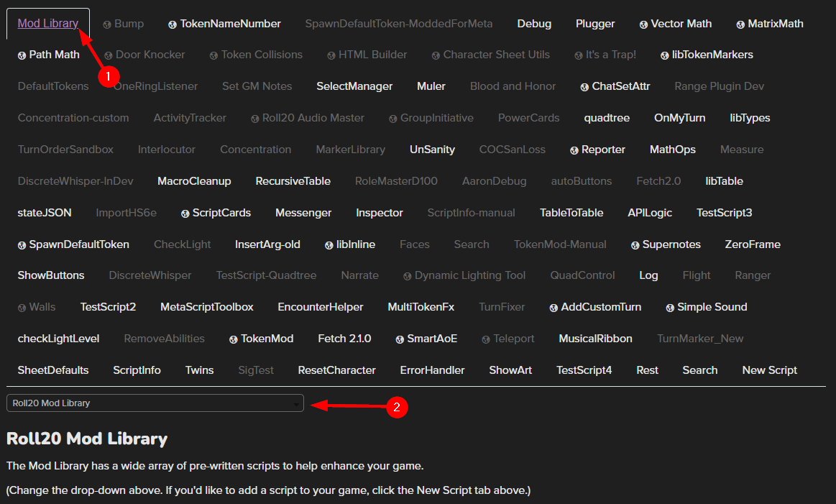Image resolution: width=836 pixels, height=504 pixels.
Task: Click the globe icon beside MatrixMath
Action: (x=740, y=24)
